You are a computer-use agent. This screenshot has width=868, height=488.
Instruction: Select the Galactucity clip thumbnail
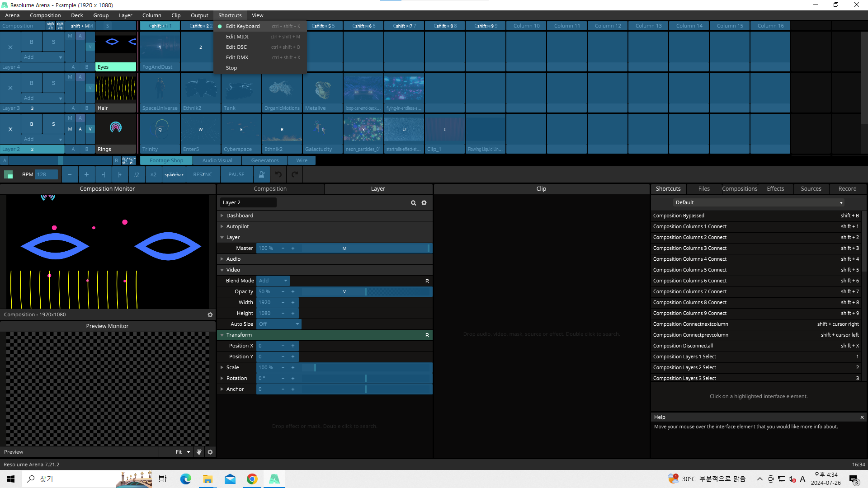[x=322, y=130]
